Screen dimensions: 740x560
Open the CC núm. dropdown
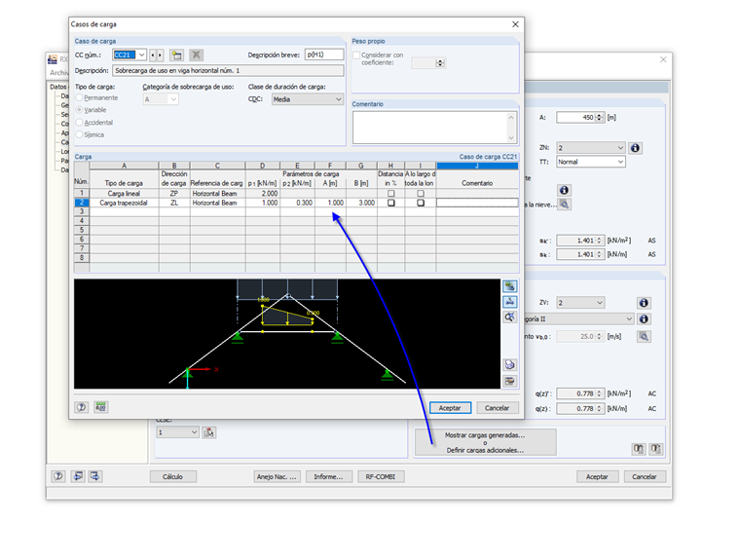(x=141, y=55)
